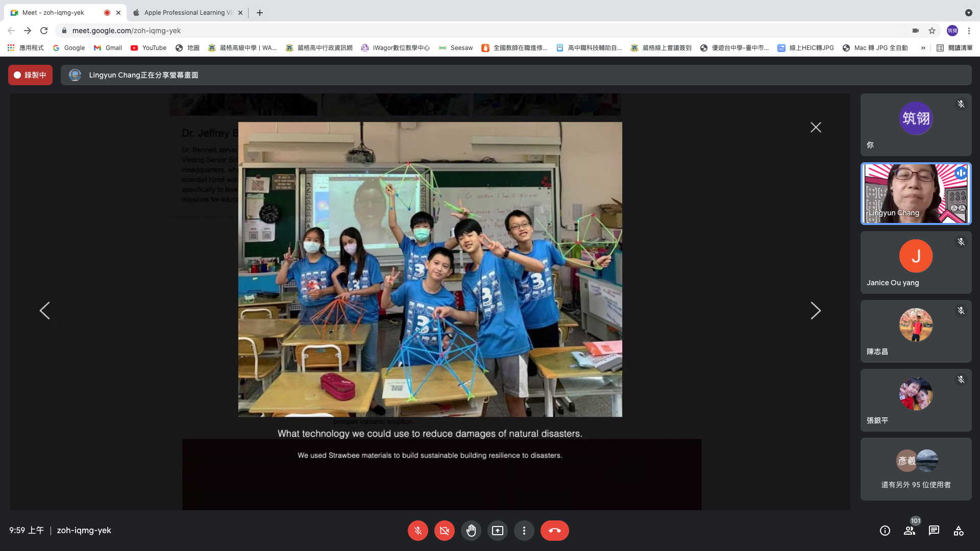
Task: Open the present screen button
Action: pos(497,531)
